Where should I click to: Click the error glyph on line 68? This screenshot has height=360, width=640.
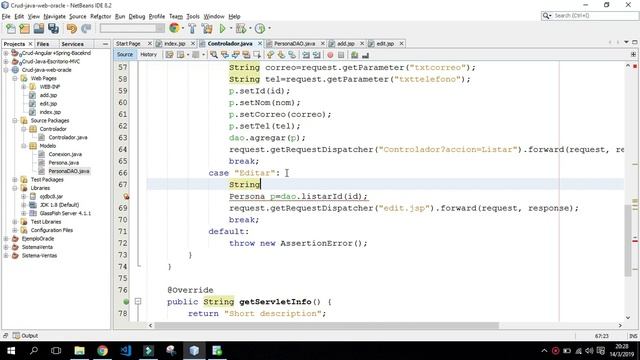click(126, 196)
